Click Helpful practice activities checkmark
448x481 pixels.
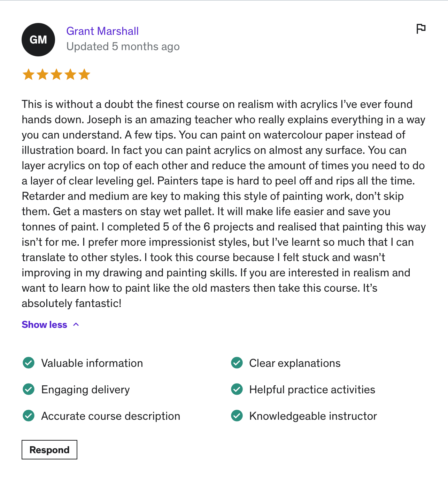point(237,389)
